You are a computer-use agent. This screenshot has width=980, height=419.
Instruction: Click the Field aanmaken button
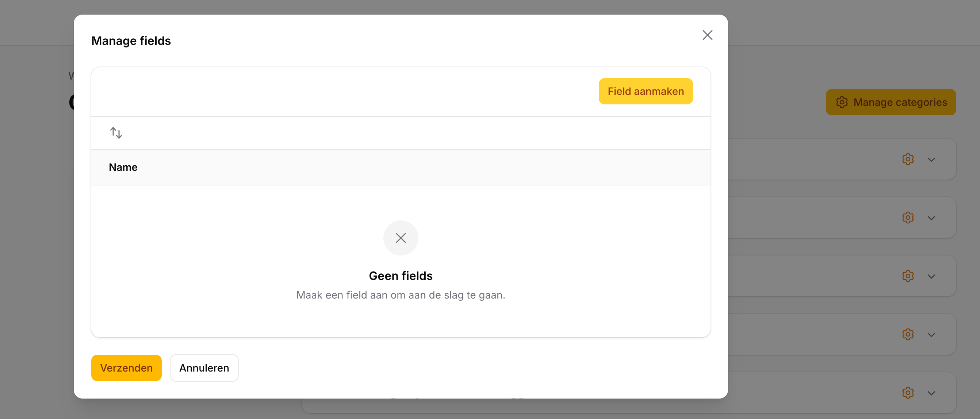click(645, 91)
